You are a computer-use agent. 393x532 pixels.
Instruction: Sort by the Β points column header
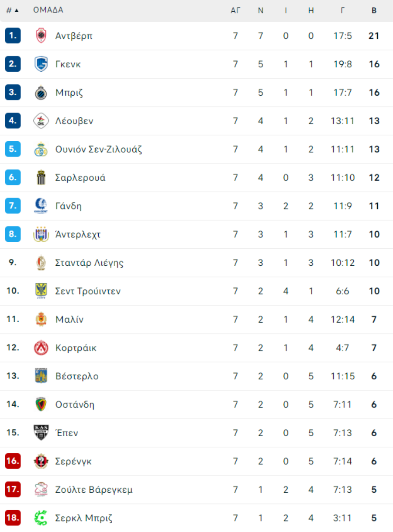pos(374,10)
